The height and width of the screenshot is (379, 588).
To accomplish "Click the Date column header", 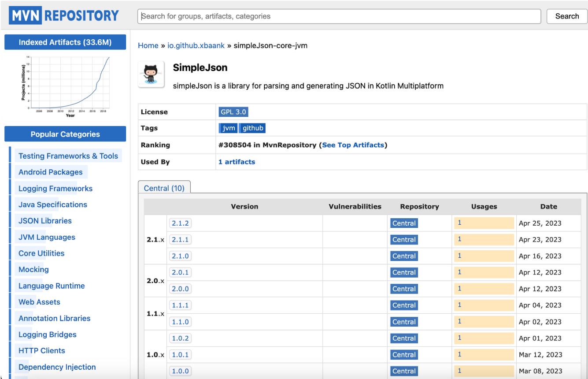I will pyautogui.click(x=549, y=206).
